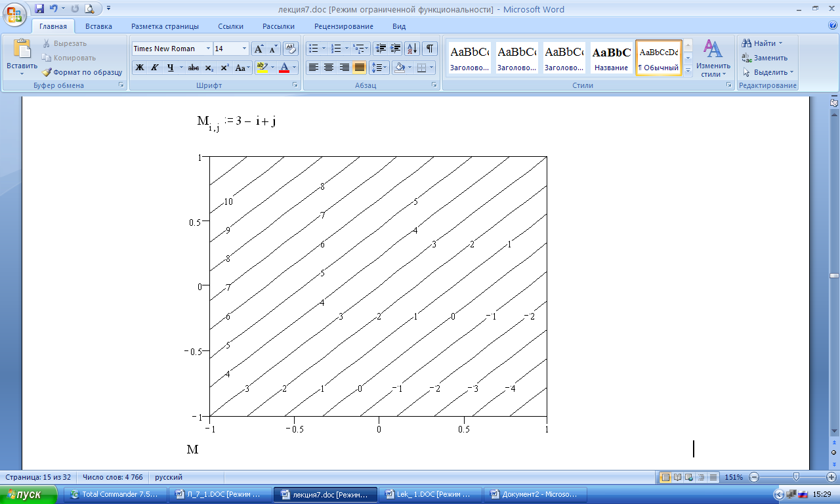Sort the selected text alphabetically
Viewport: 840px width, 504px height.
pos(413,49)
